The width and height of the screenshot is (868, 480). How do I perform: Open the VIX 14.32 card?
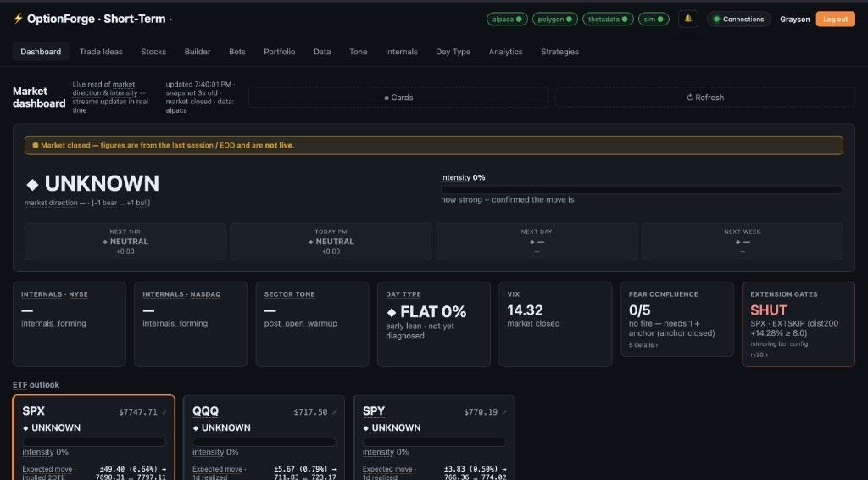tap(555, 324)
